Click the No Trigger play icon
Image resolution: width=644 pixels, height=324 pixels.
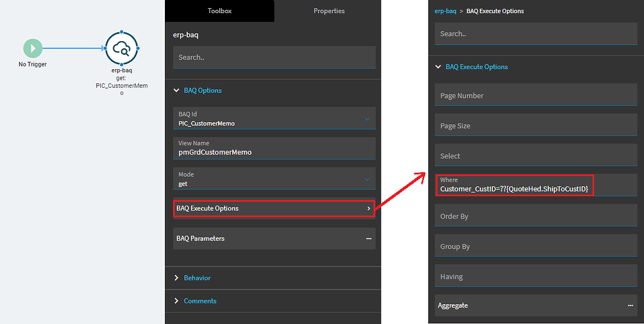tap(33, 49)
